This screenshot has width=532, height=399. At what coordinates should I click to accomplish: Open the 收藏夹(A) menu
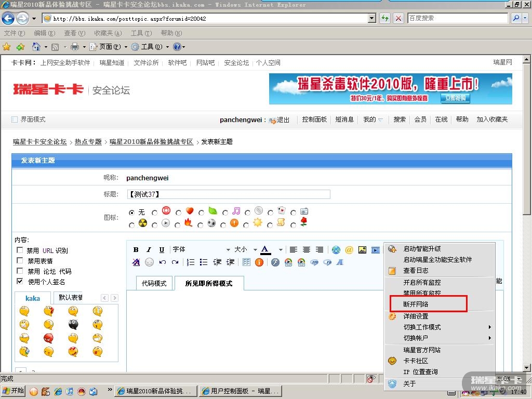point(108,33)
